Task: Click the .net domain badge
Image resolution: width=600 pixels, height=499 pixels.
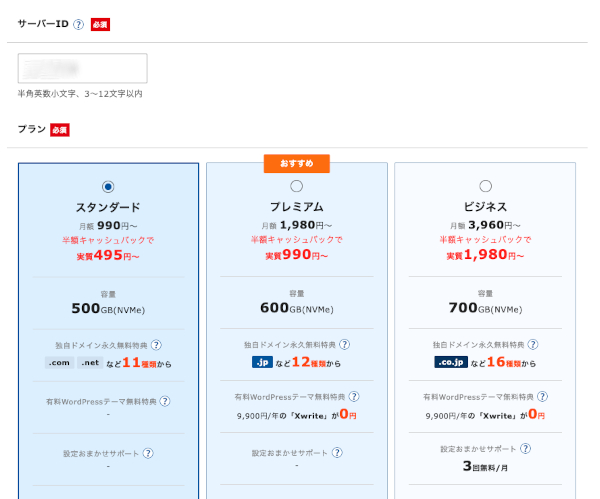Action: 91,363
